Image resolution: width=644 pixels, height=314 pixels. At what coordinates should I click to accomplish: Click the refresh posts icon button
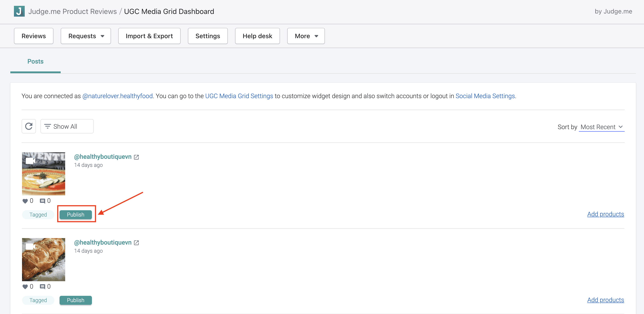coord(29,126)
